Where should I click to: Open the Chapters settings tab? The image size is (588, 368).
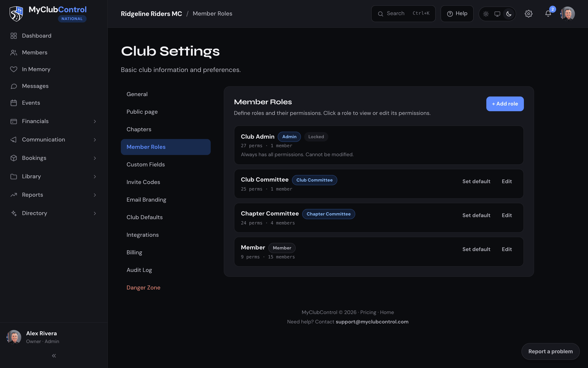tap(166, 129)
